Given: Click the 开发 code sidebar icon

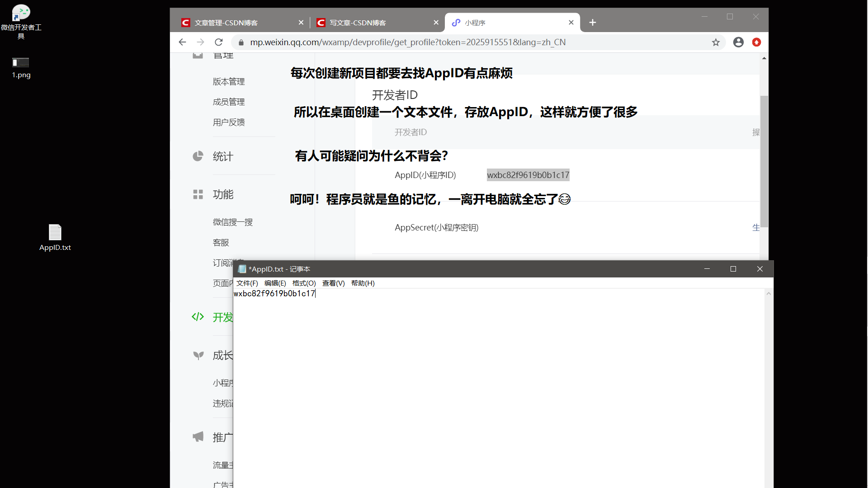Looking at the screenshot, I should tap(198, 317).
